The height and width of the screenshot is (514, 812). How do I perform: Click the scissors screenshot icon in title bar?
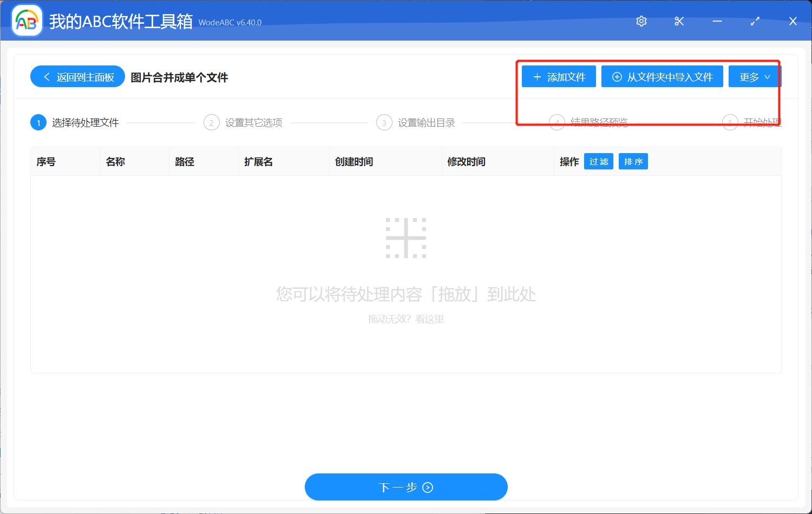[x=679, y=21]
